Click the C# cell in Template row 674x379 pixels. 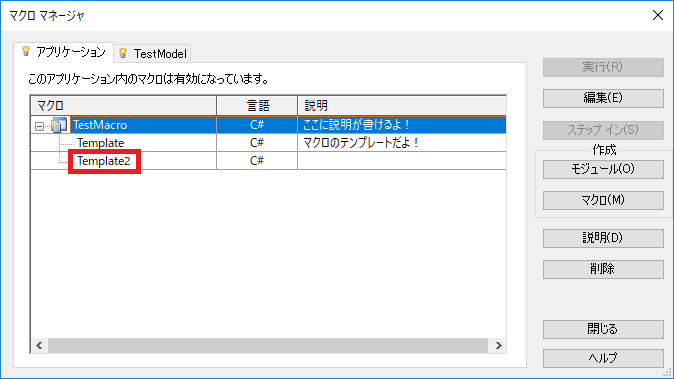pos(257,143)
